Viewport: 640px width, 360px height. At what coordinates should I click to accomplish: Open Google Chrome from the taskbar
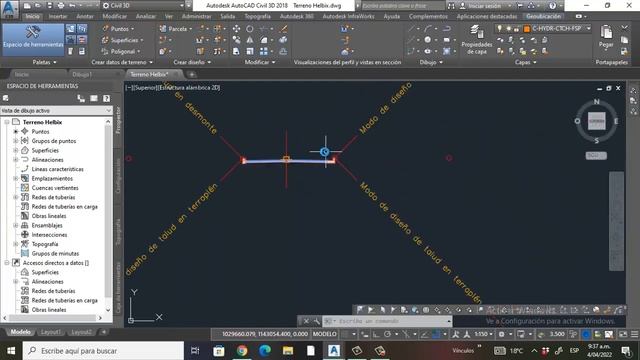(x=242, y=351)
